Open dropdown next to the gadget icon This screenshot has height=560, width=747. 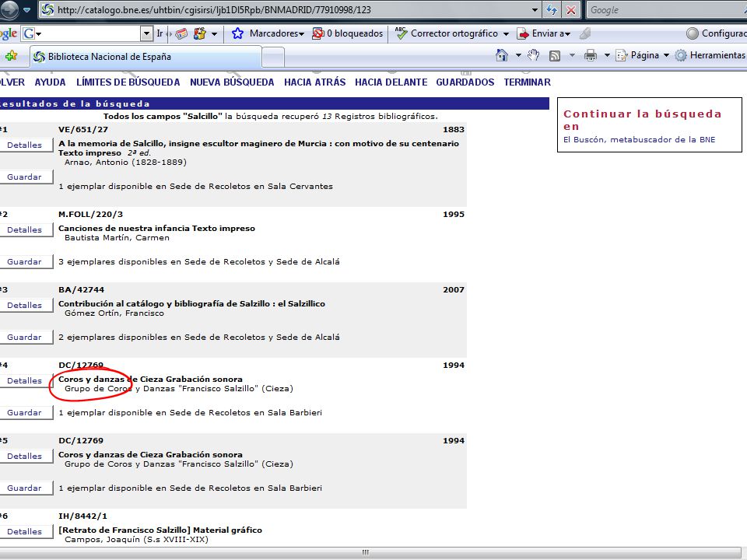215,33
